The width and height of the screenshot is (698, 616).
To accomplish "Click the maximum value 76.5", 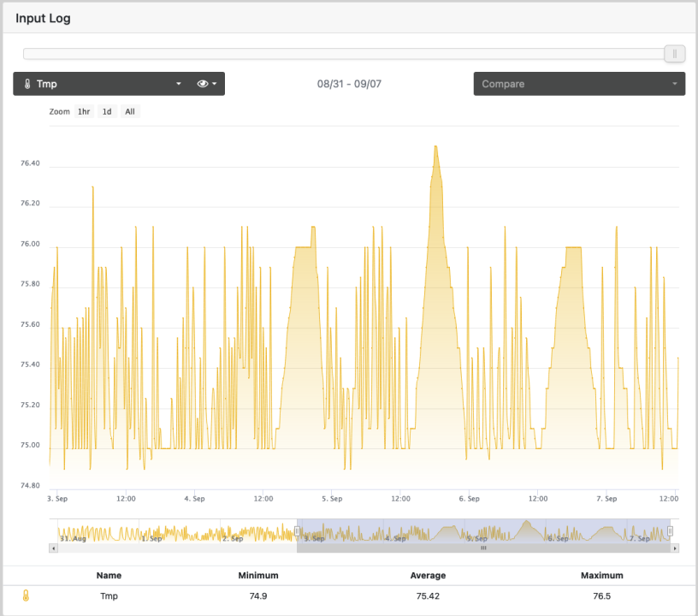I will click(x=602, y=596).
